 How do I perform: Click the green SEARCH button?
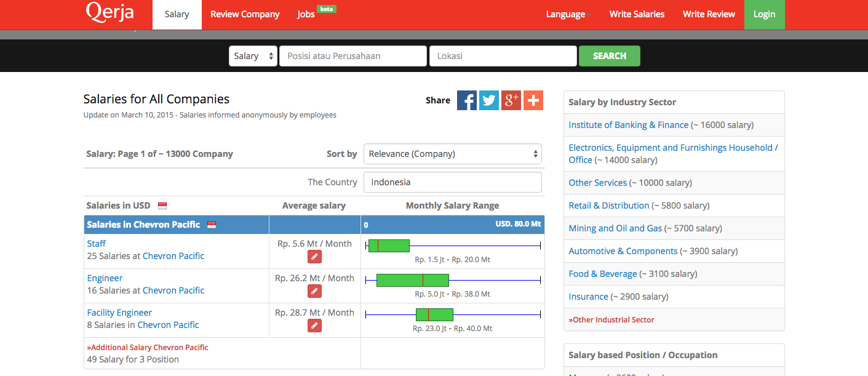[x=610, y=56]
